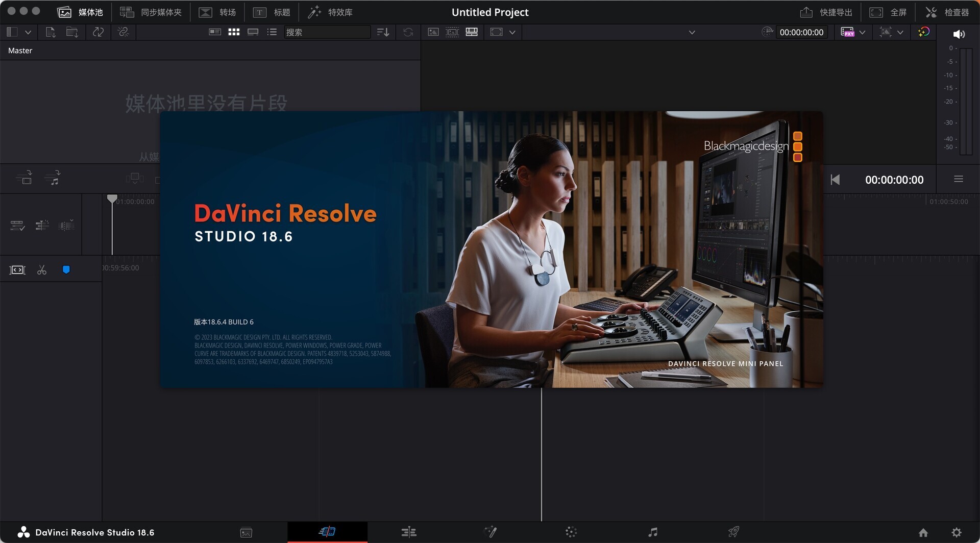Image resolution: width=980 pixels, height=543 pixels.
Task: Click the relink media chain icon
Action: click(123, 32)
